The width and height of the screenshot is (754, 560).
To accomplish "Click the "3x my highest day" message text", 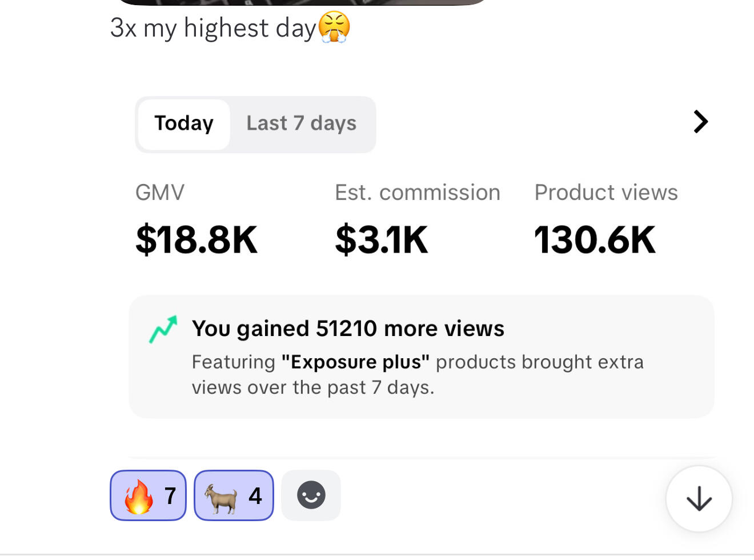I will tap(212, 28).
